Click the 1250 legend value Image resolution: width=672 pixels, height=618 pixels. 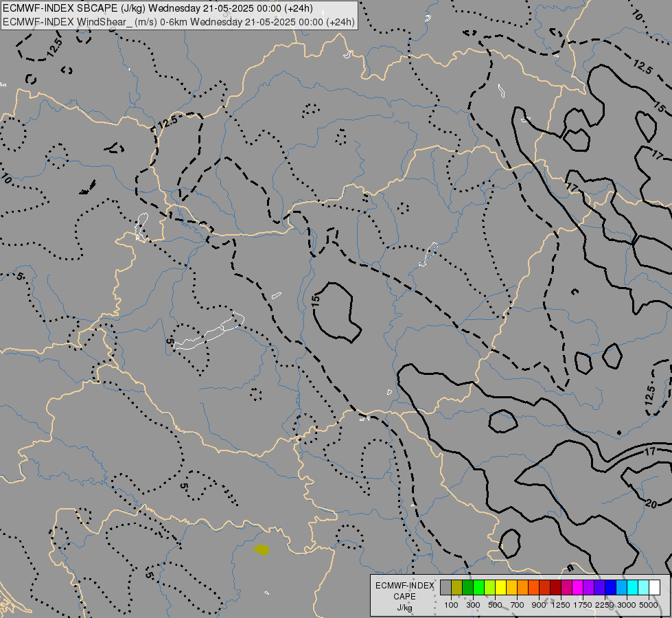[x=561, y=605]
